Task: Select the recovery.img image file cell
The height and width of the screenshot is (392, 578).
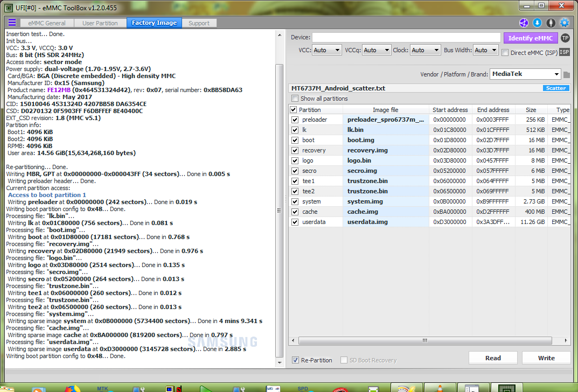Action: (x=386, y=150)
